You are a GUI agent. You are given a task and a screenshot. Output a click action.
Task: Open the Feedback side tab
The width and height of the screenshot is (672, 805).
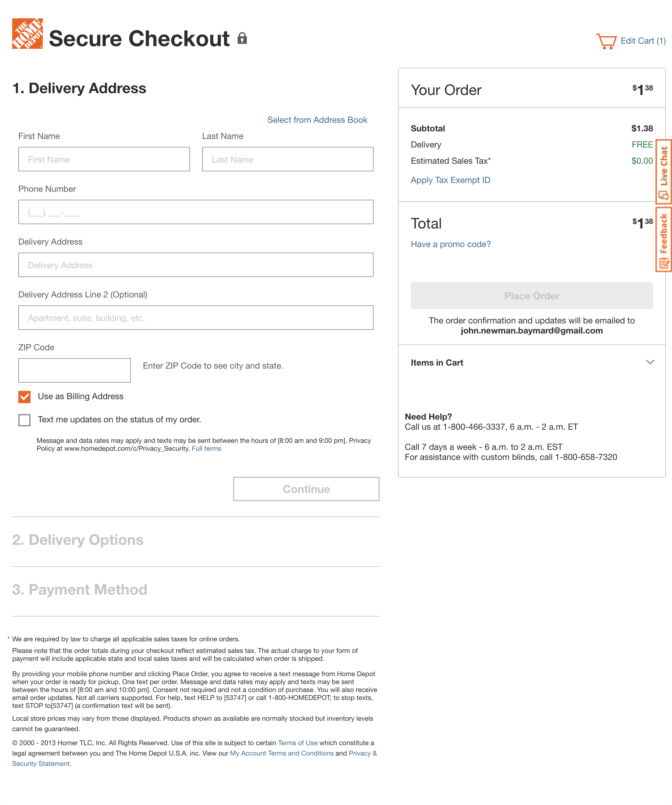[x=663, y=240]
